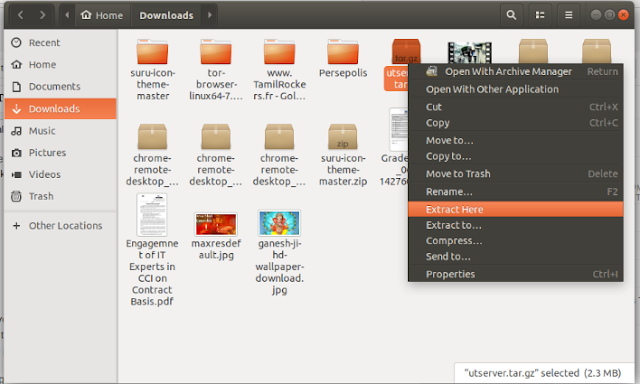Click the search magnifier icon in the header
Image resolution: width=640 pixels, height=384 pixels.
pyautogui.click(x=511, y=15)
